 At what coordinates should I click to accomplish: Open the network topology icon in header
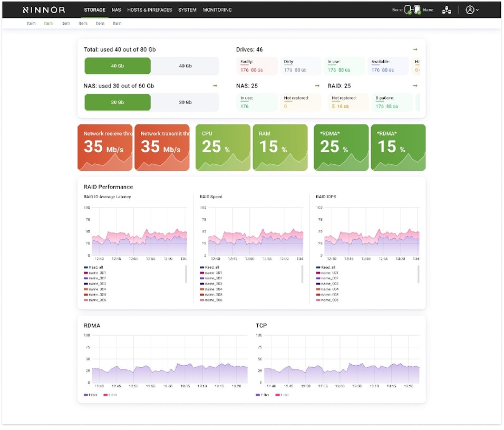[447, 10]
